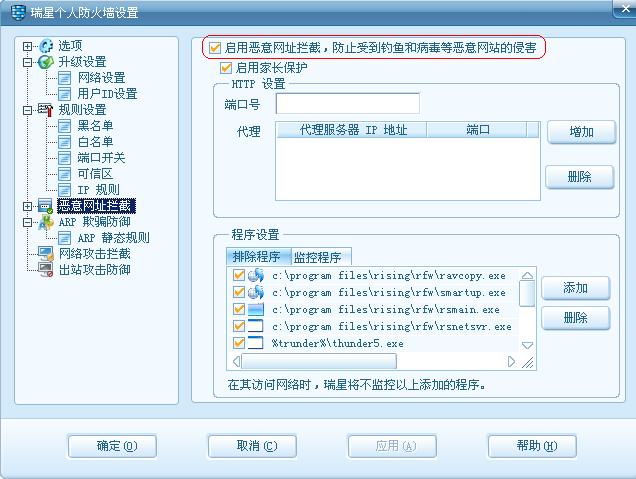Viewport: 636px width, 479px height.
Task: Uncheck the rsnetsvr.exe entry checkbox
Action: [x=239, y=326]
